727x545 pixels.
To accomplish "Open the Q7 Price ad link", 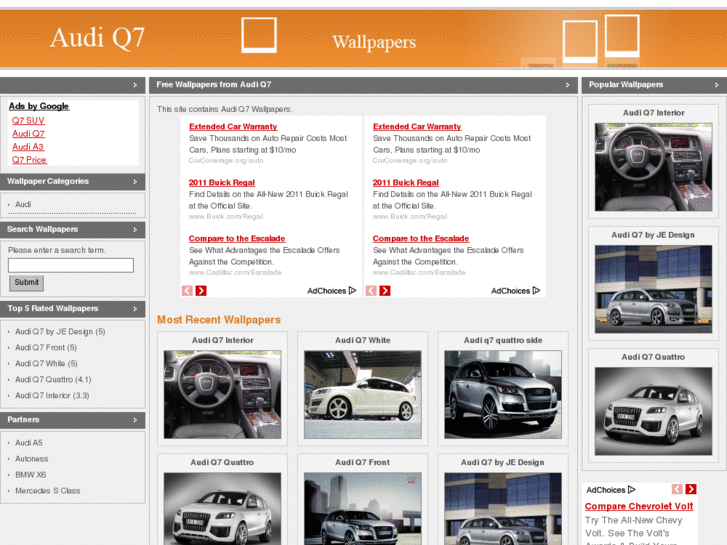I will pyautogui.click(x=29, y=160).
